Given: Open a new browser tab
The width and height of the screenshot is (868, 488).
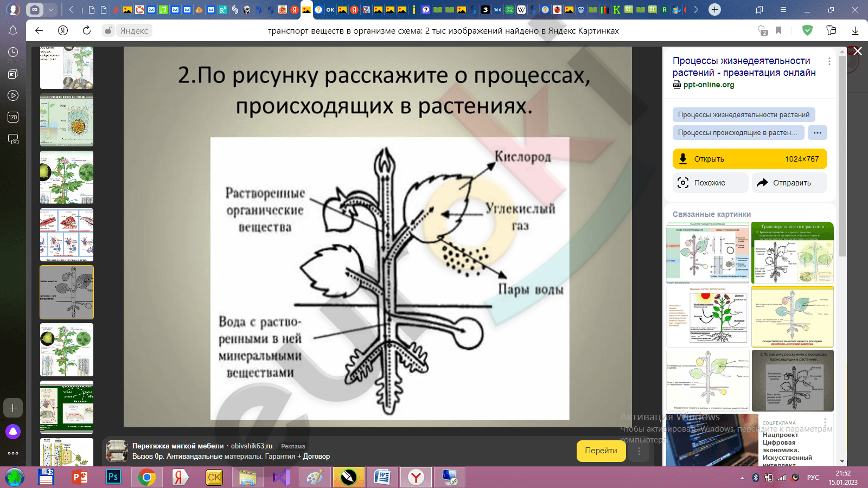Looking at the screenshot, I should click(x=715, y=10).
